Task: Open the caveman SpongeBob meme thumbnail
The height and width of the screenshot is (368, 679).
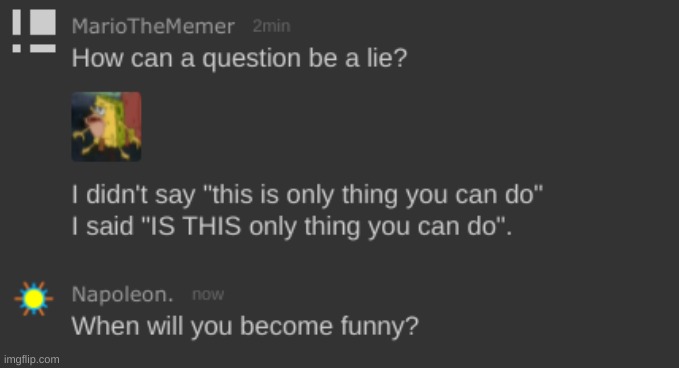Action: (107, 126)
